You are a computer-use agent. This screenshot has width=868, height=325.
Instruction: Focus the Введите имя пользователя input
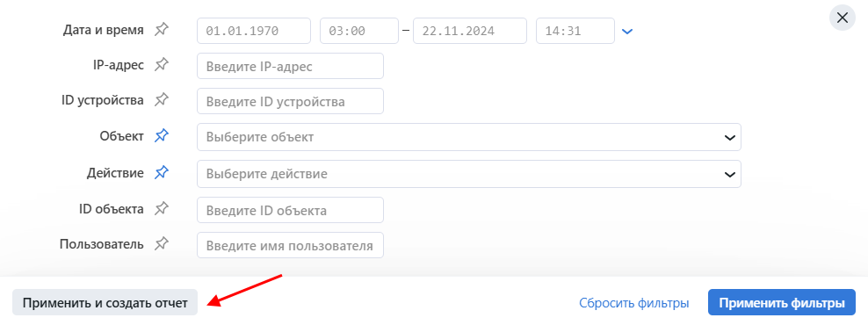click(x=290, y=245)
